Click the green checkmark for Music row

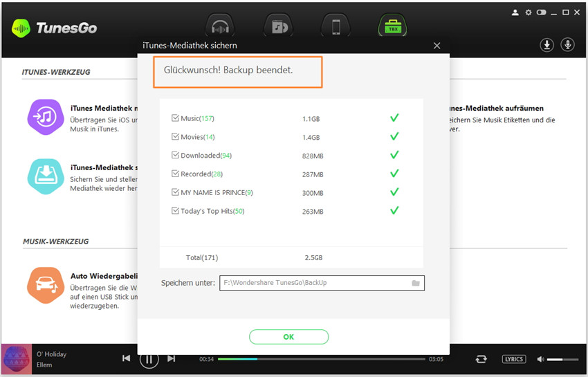394,118
